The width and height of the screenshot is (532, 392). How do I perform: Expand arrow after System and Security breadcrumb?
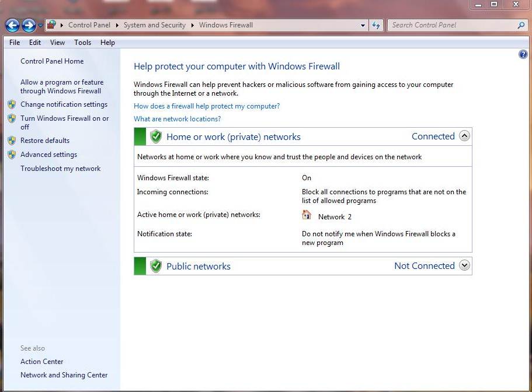(192, 25)
